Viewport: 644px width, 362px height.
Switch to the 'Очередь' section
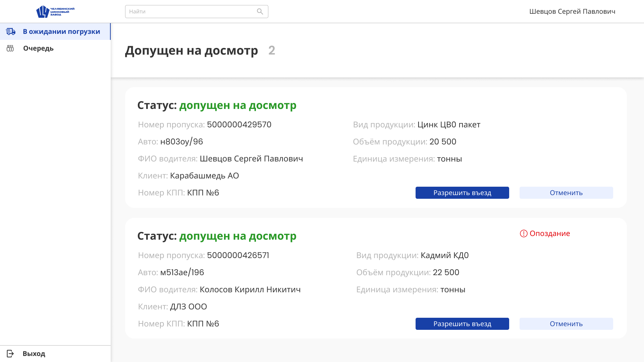click(x=38, y=48)
